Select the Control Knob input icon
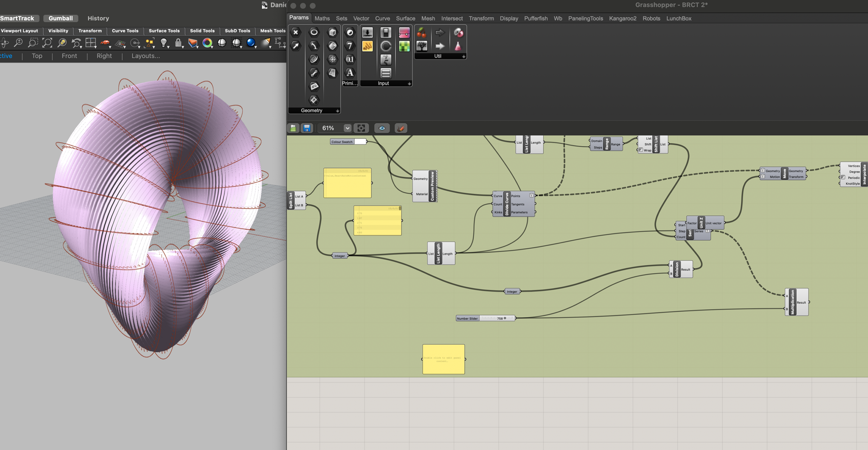Screen dimensions: 868x450 tap(386, 46)
